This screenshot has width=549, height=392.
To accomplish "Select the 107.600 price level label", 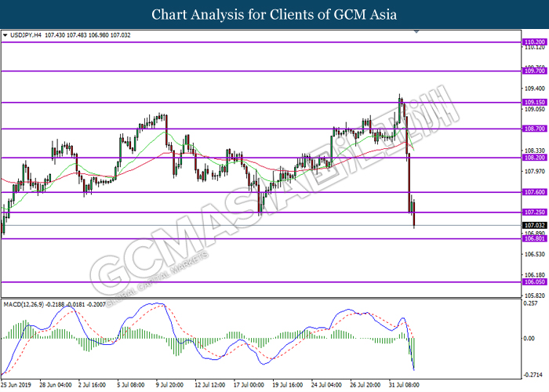I will [x=535, y=192].
